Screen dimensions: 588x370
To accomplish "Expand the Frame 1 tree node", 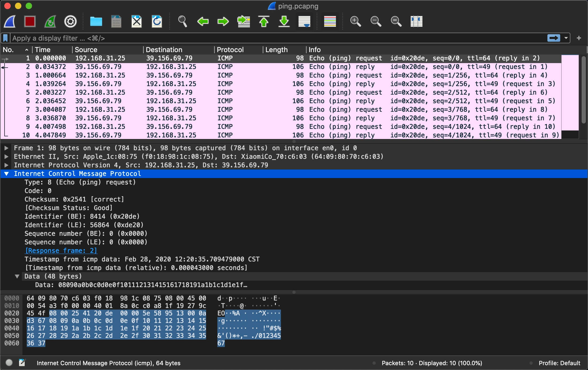I will [x=6, y=148].
